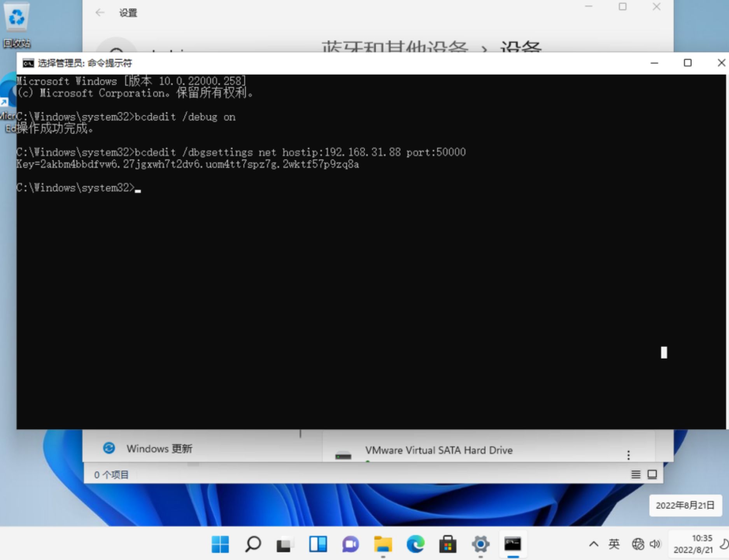Open the 英 input language switcher
729x560 pixels.
click(615, 544)
